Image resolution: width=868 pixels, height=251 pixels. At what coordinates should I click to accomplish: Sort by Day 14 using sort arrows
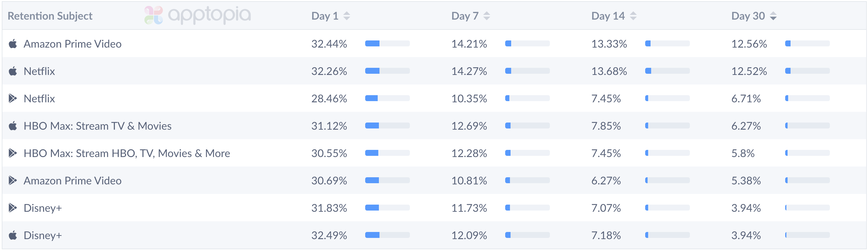pos(633,16)
